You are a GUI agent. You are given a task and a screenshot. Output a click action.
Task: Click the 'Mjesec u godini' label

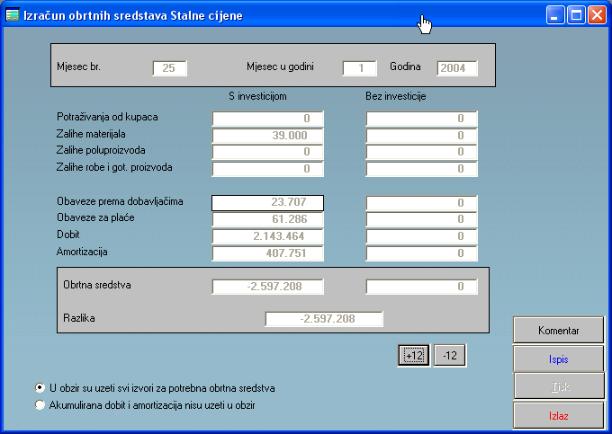click(280, 67)
